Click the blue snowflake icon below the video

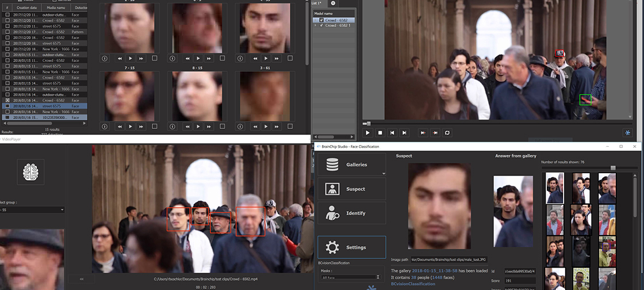click(627, 132)
